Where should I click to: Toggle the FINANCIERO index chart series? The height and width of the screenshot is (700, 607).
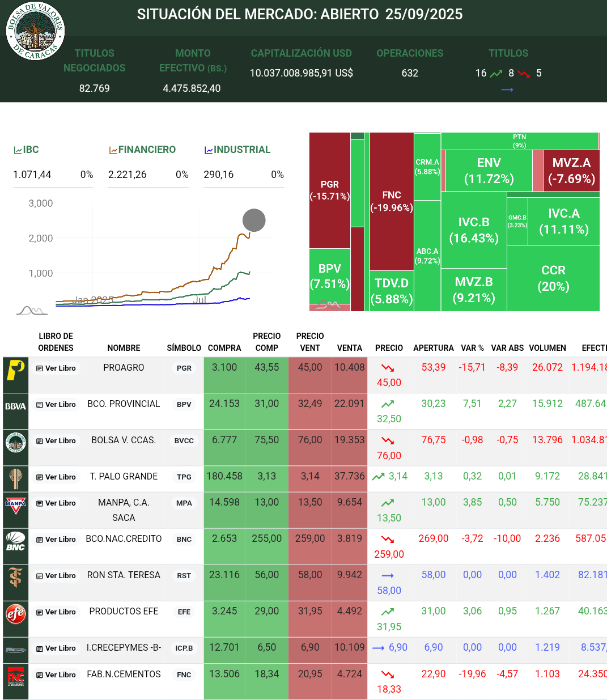[x=142, y=150]
